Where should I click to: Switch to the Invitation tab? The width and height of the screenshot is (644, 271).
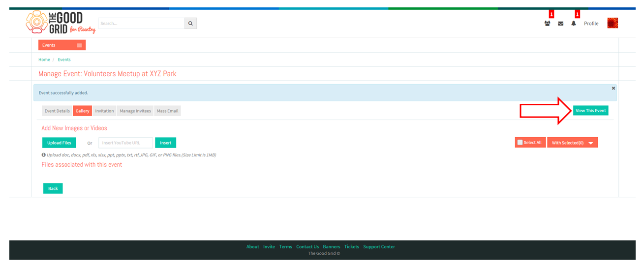pos(104,111)
